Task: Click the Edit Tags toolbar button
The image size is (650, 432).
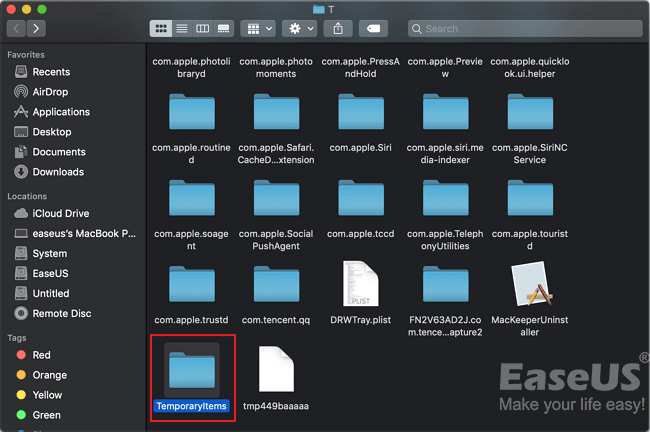Action: click(x=374, y=28)
